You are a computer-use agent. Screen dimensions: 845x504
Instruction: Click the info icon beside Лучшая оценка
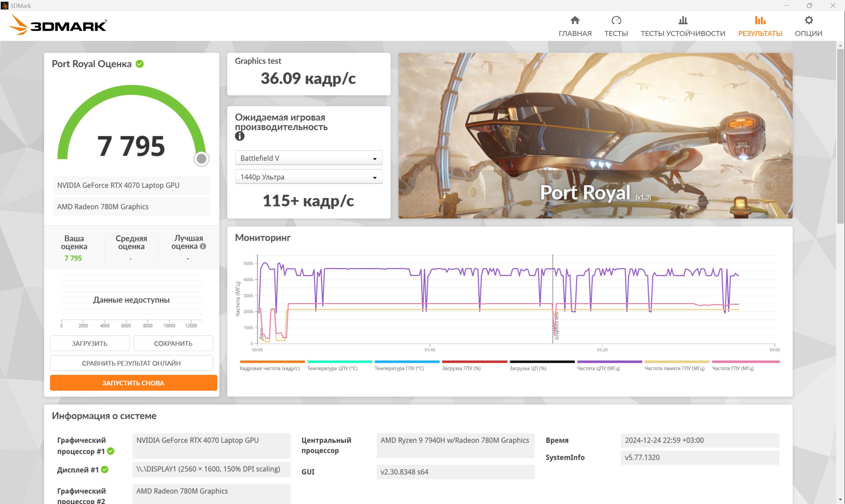point(203,246)
